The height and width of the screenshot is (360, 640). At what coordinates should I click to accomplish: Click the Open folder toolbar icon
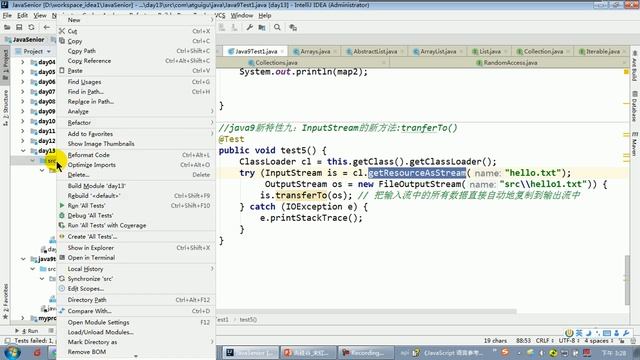click(7, 27)
